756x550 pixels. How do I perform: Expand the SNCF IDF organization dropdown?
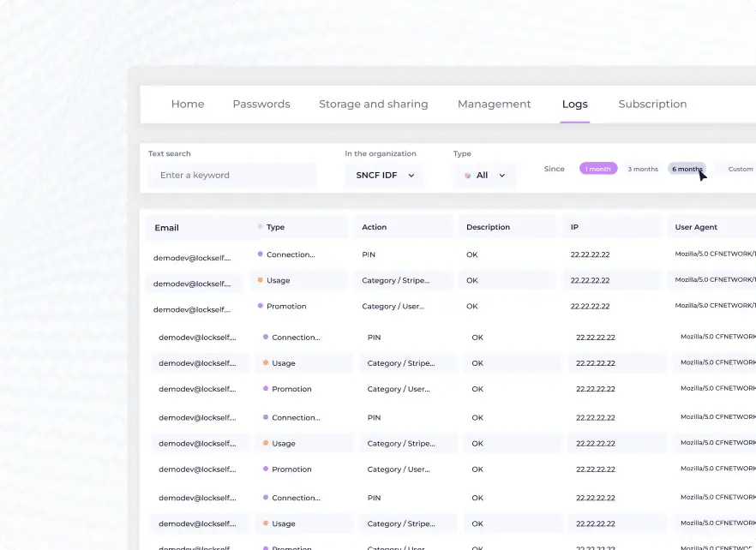[x=384, y=176]
